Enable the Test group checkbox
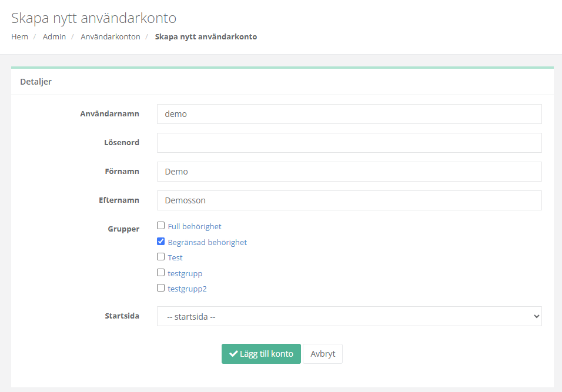The width and height of the screenshot is (562, 392). (160, 257)
